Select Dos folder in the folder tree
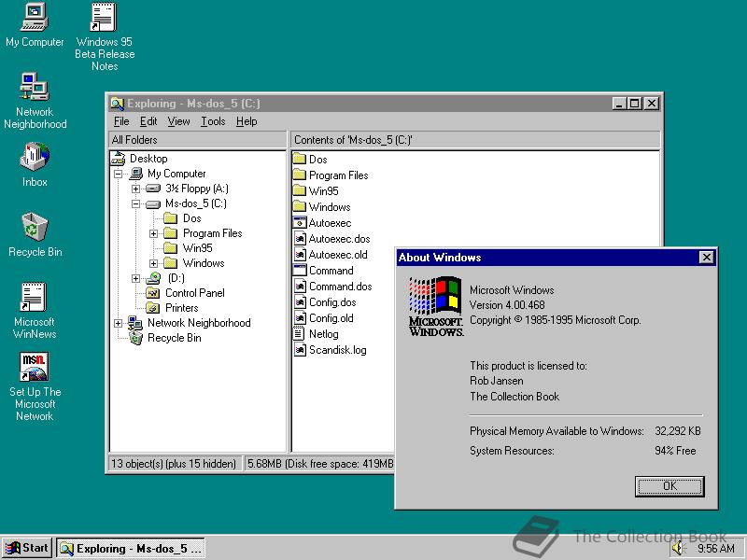 tap(192, 218)
